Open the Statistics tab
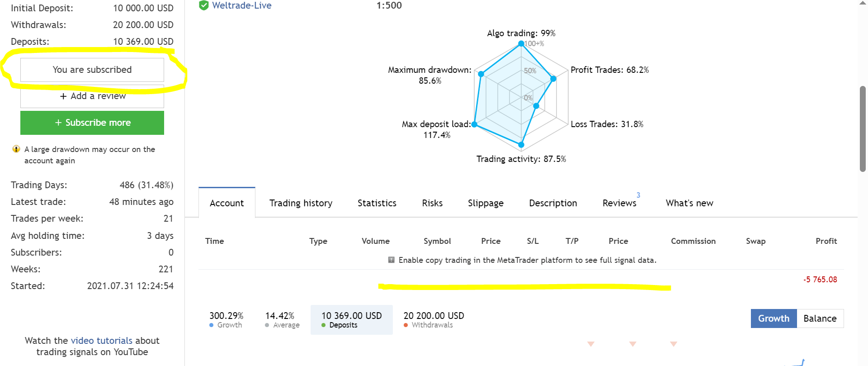Image resolution: width=868 pixels, height=366 pixels. pos(377,203)
